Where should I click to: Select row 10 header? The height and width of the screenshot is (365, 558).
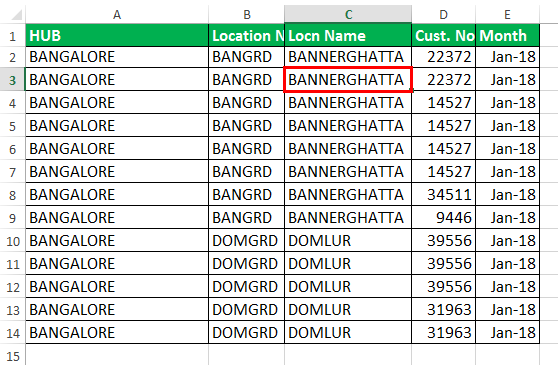pos(12,241)
